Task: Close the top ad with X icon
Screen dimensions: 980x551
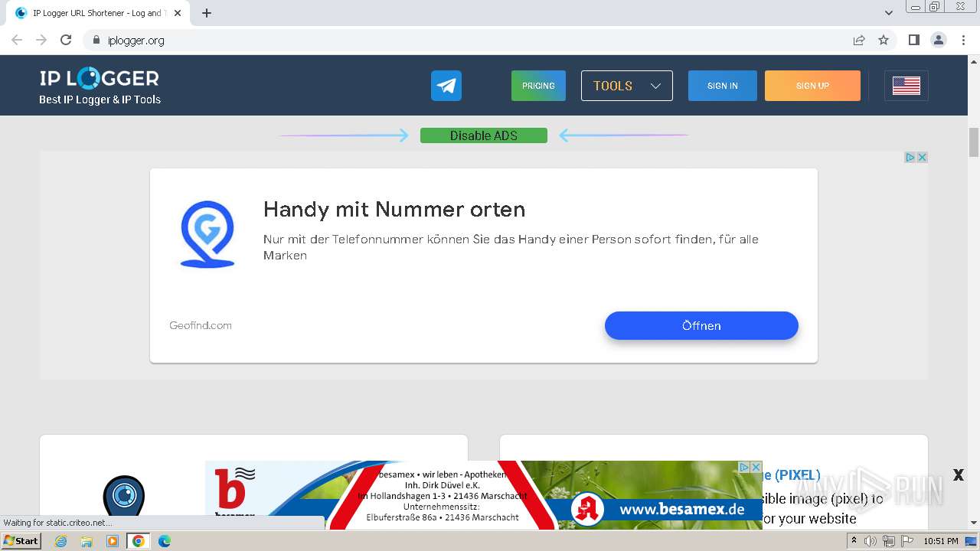Action: 923,157
